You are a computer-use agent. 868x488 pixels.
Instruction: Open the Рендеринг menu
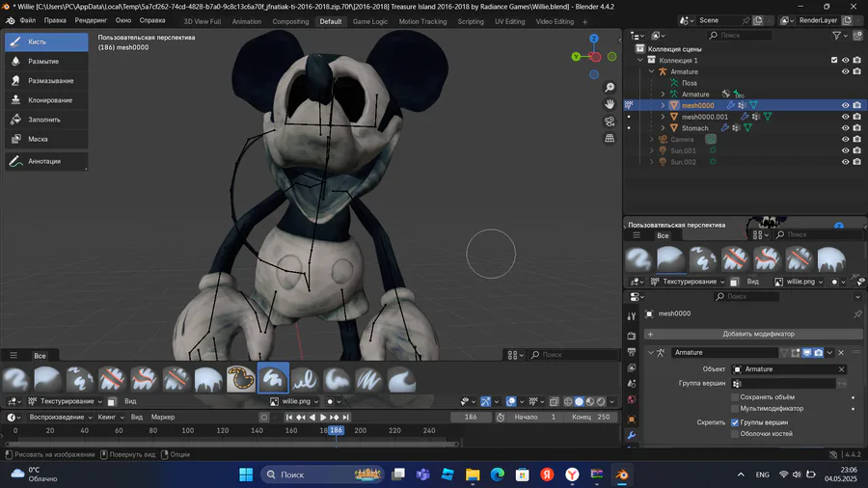[91, 20]
